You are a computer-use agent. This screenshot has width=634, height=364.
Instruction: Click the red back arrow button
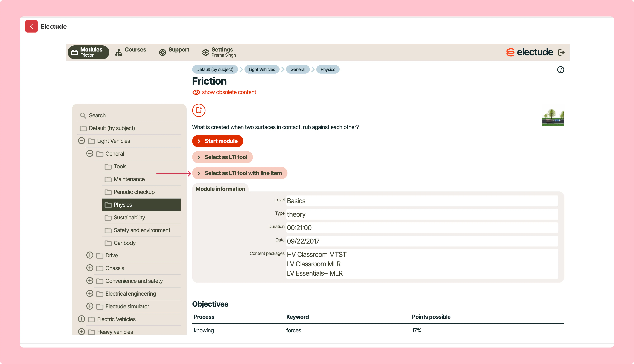(x=31, y=26)
